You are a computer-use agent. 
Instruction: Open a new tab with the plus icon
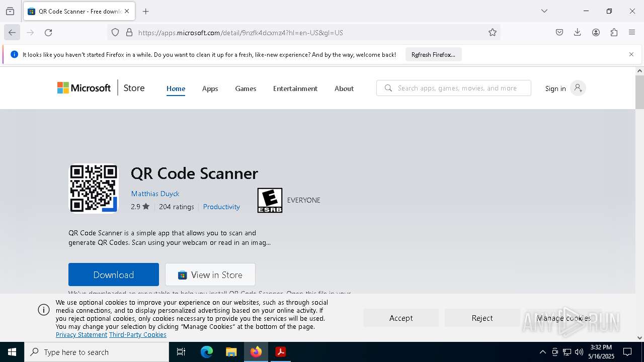point(146,11)
